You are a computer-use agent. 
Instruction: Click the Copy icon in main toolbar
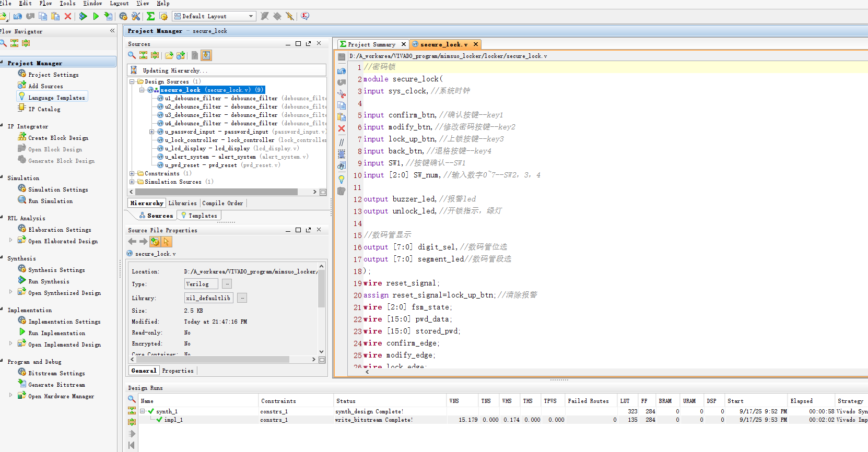(43, 16)
